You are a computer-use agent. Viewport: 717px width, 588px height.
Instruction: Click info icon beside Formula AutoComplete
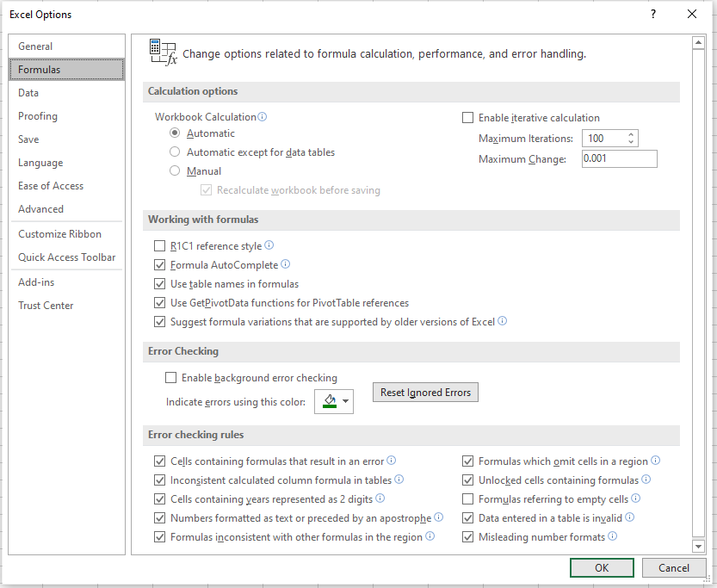pyautogui.click(x=286, y=265)
